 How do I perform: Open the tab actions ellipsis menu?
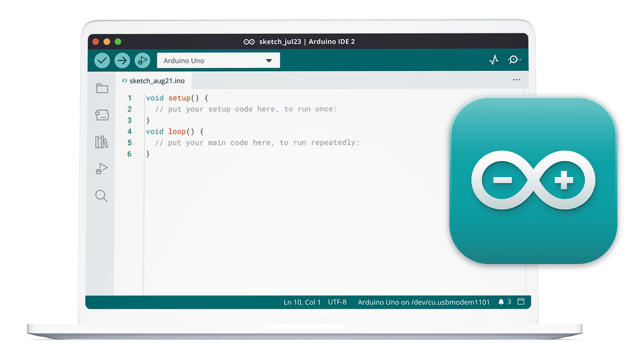(516, 80)
